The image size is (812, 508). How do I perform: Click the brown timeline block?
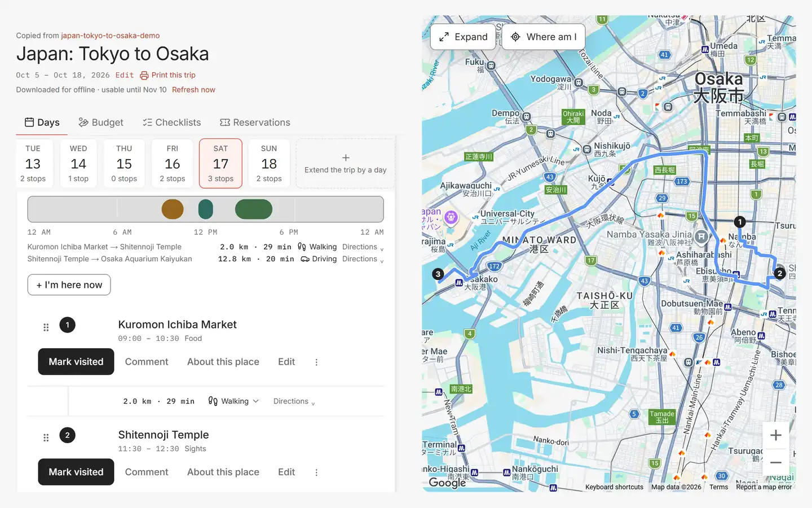[x=173, y=209]
